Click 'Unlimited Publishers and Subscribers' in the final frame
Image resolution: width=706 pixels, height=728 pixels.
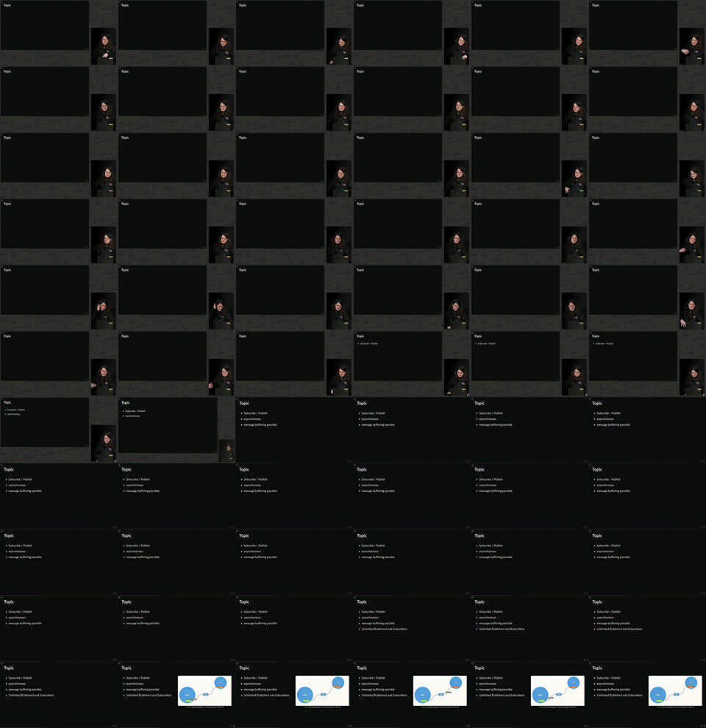point(619,695)
